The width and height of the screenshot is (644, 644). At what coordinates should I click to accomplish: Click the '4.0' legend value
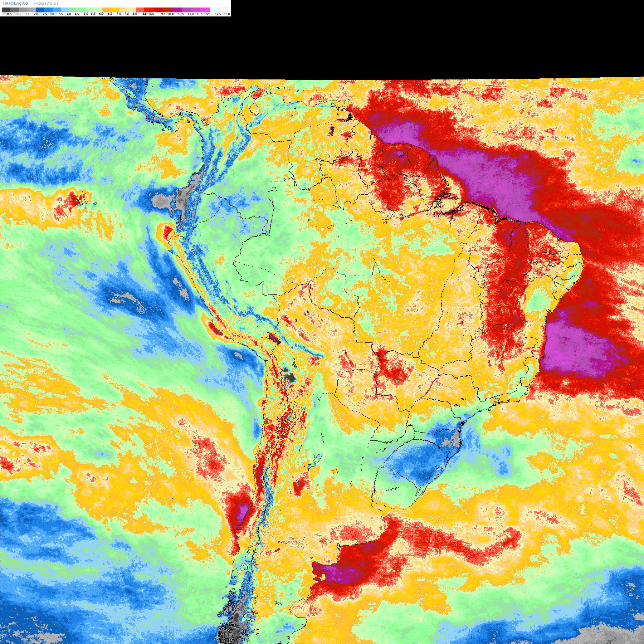69,14
